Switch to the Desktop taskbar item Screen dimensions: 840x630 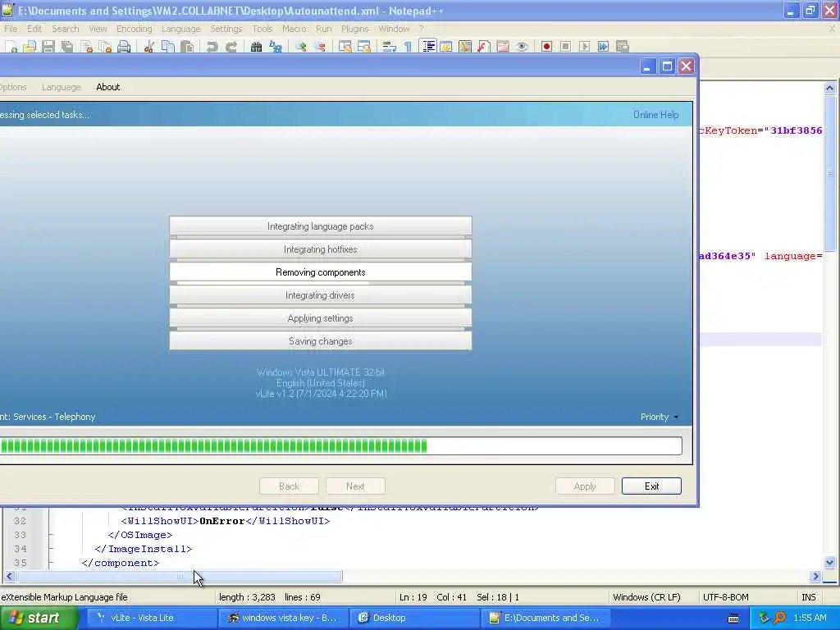(x=414, y=618)
